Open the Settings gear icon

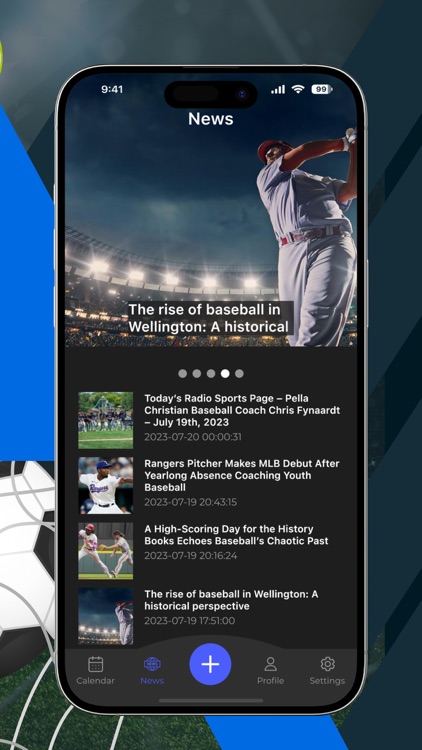point(327,664)
